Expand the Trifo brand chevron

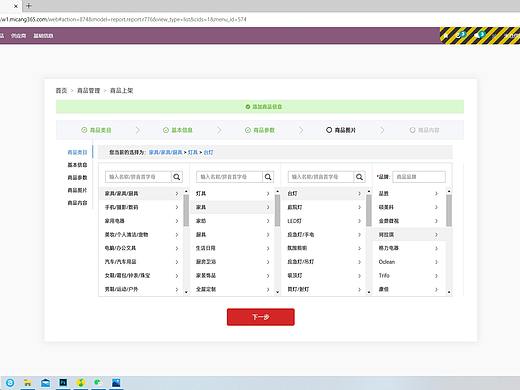(436, 276)
